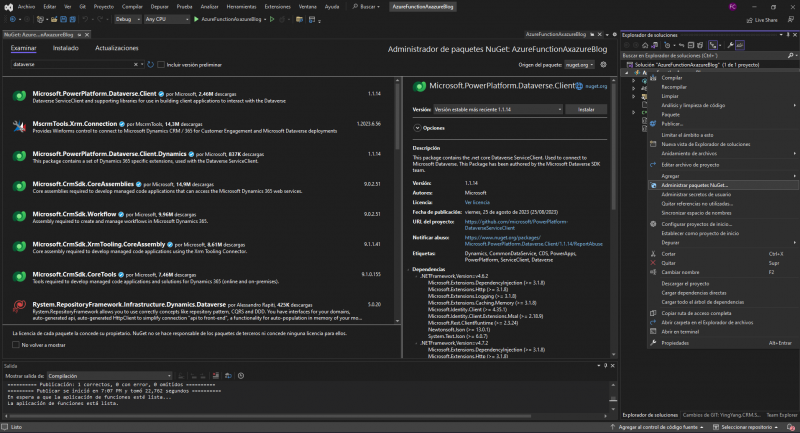The height and width of the screenshot is (433, 800).
Task: Select the Microsoft.CrmSdk.CoreAssemblies package row
Action: (x=198, y=187)
